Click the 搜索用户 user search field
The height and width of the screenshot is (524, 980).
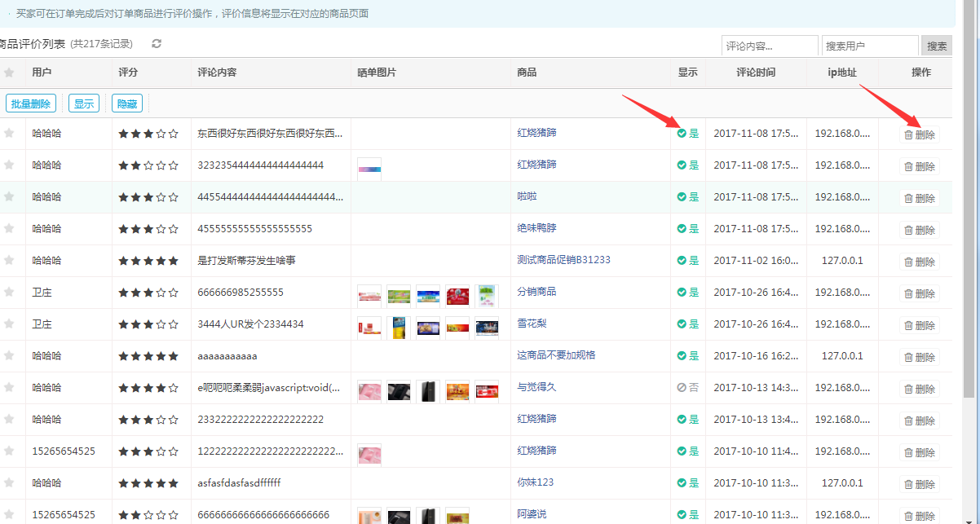coord(869,46)
